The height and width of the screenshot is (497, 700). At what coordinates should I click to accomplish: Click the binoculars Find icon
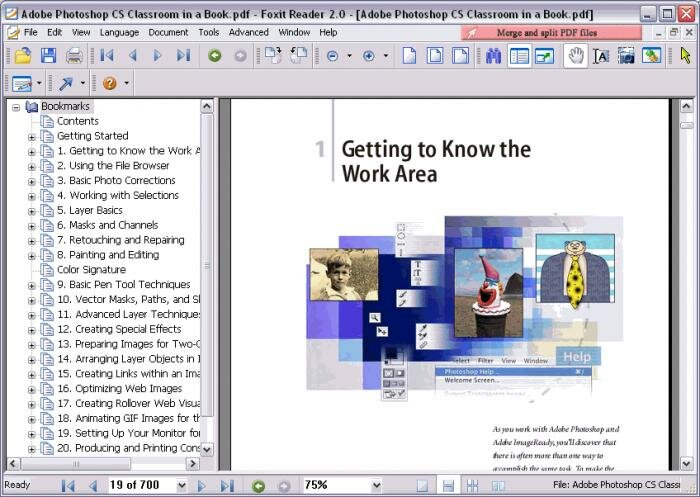[x=493, y=56]
